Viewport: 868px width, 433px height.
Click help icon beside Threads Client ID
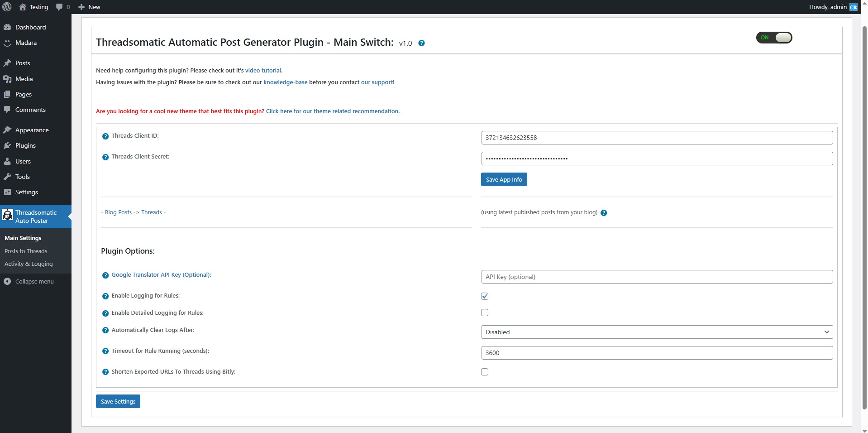click(x=105, y=136)
